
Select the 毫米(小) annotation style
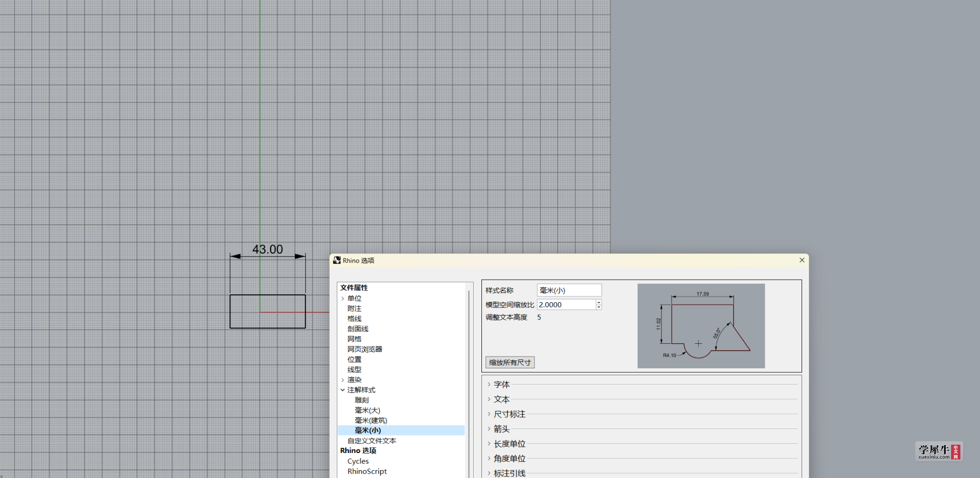[368, 430]
